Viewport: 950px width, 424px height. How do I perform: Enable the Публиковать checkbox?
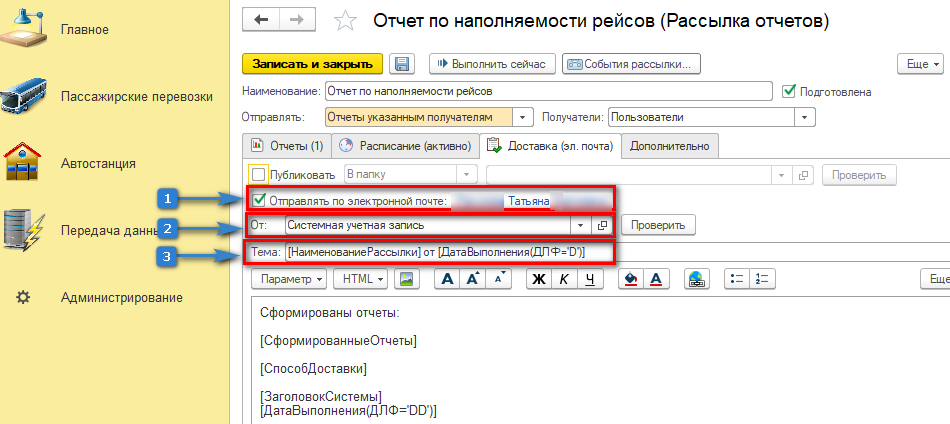click(x=259, y=175)
